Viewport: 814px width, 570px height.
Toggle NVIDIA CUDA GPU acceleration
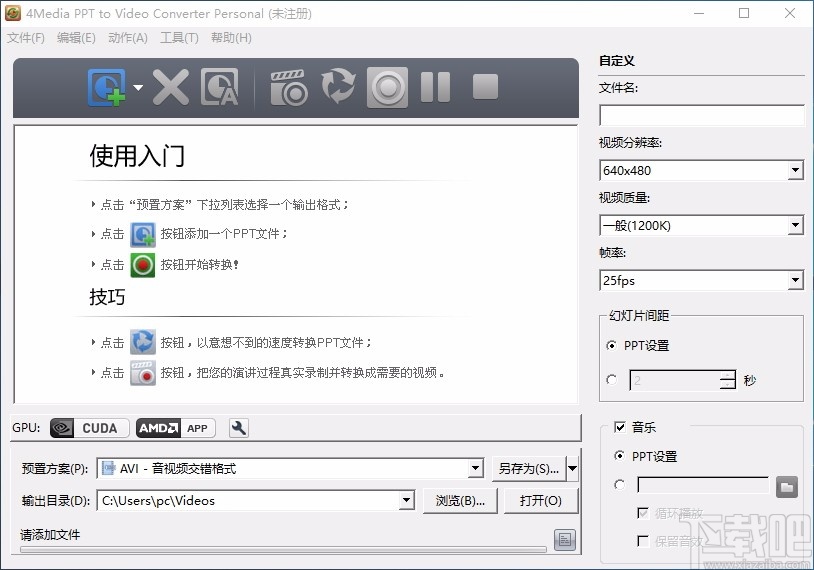click(x=89, y=428)
